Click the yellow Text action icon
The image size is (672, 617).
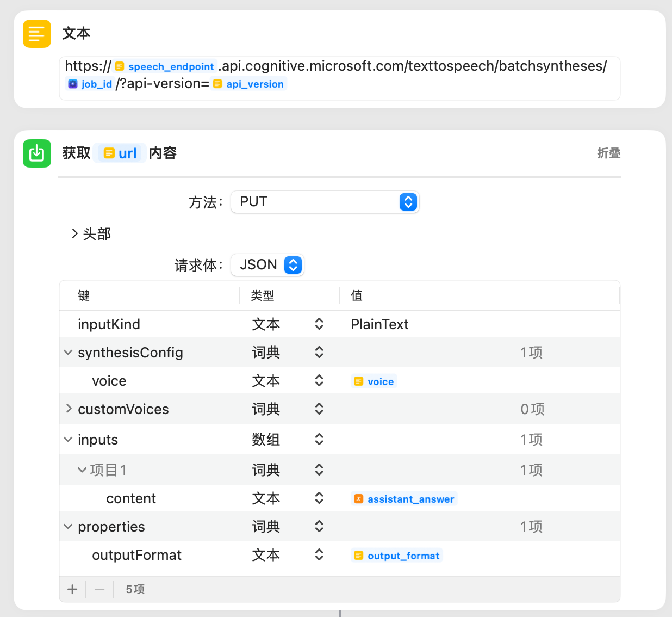coord(36,34)
